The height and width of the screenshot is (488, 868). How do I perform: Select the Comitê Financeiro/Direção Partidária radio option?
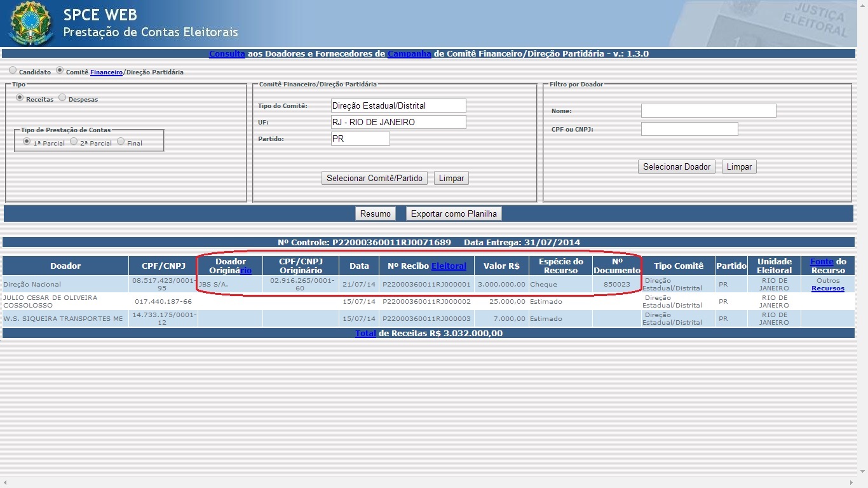[60, 71]
